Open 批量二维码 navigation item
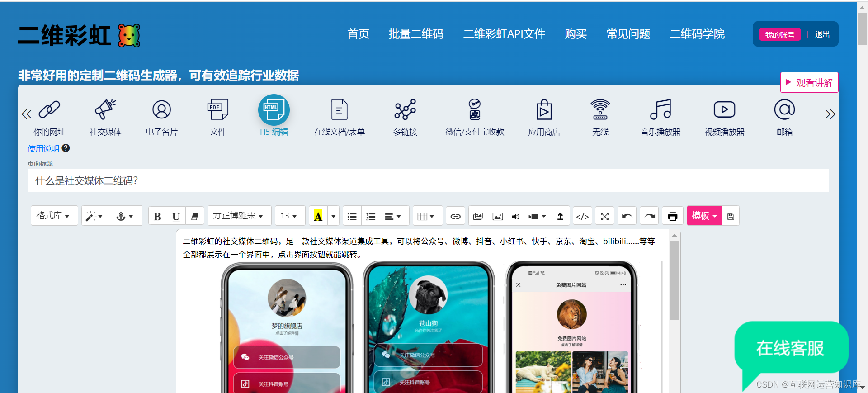Viewport: 868px width, 393px height. click(x=416, y=34)
